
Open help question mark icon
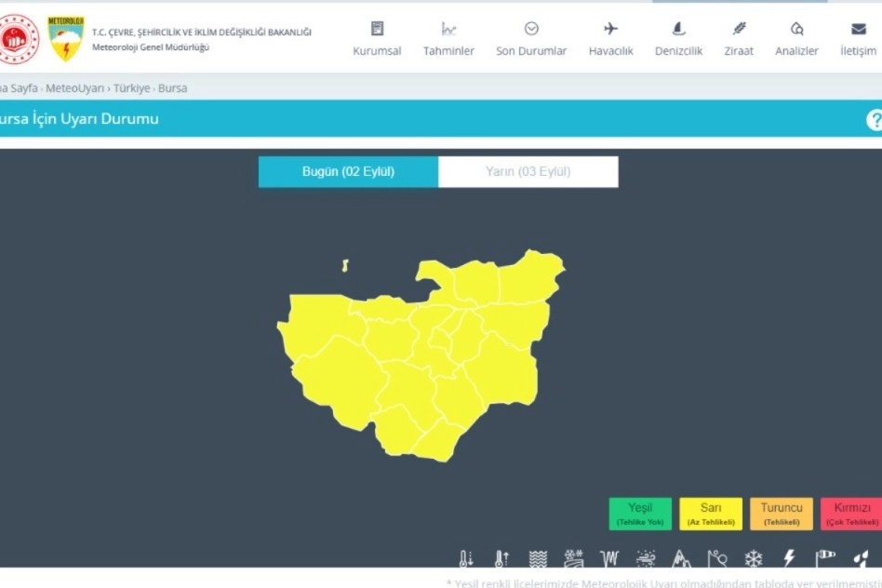[874, 120]
